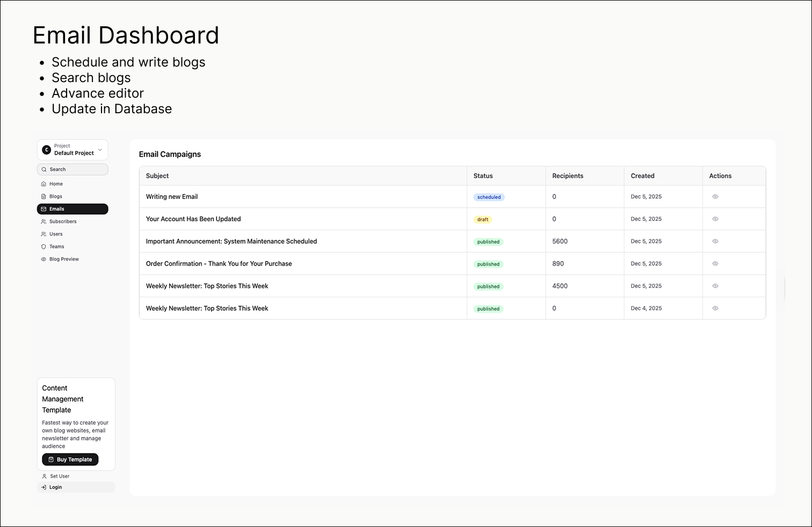Image resolution: width=812 pixels, height=527 pixels.
Task: Open the Status column header
Action: coord(483,175)
